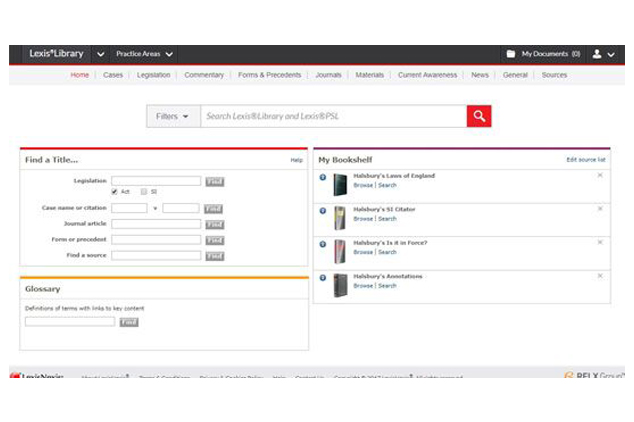Click info icon beside Halsbury's SI Citator

[x=323, y=211]
